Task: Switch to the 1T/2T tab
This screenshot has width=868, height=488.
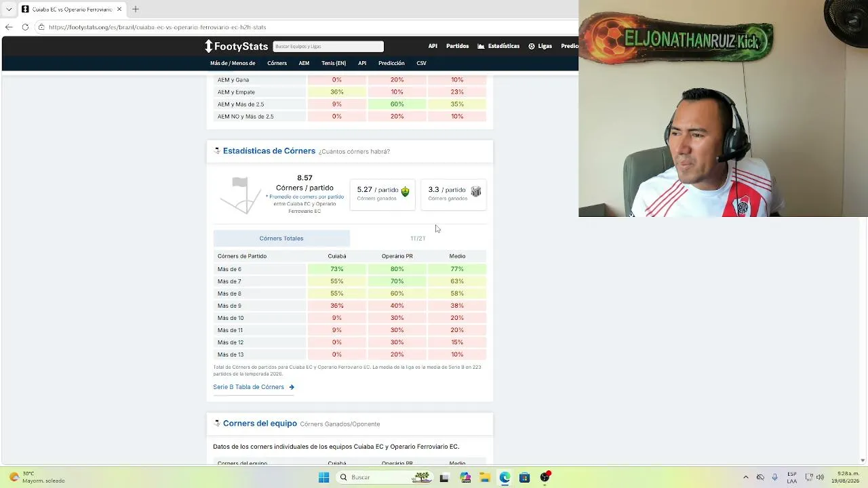Action: [418, 239]
